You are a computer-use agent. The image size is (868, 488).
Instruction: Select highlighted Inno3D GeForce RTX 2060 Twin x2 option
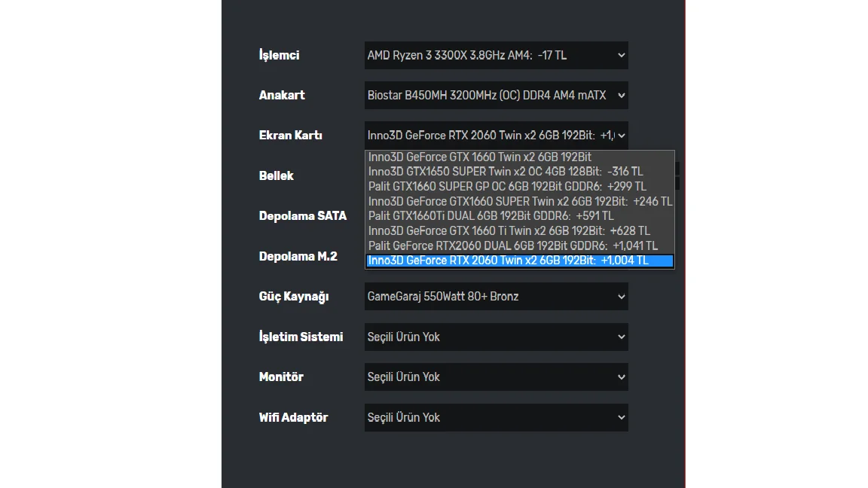[x=520, y=261]
